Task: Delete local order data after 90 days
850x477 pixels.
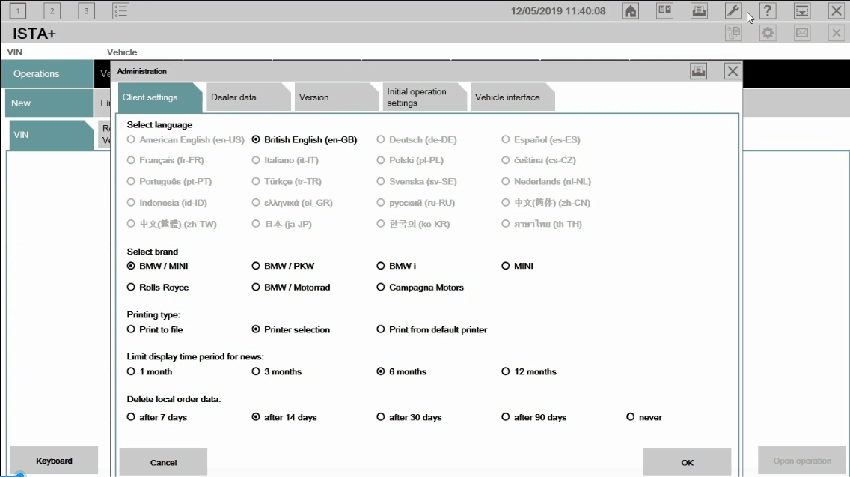Action: coord(534,417)
